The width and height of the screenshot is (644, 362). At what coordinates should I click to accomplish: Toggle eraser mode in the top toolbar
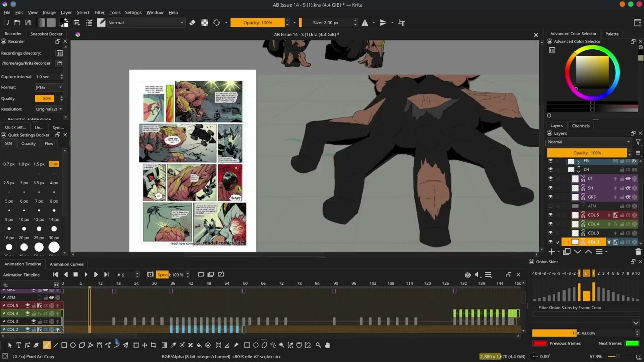192,23
